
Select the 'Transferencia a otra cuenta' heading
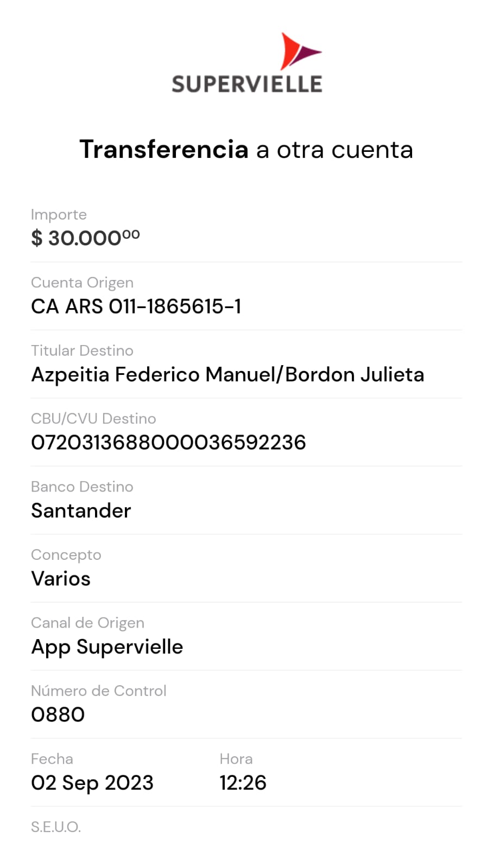pyautogui.click(x=246, y=150)
